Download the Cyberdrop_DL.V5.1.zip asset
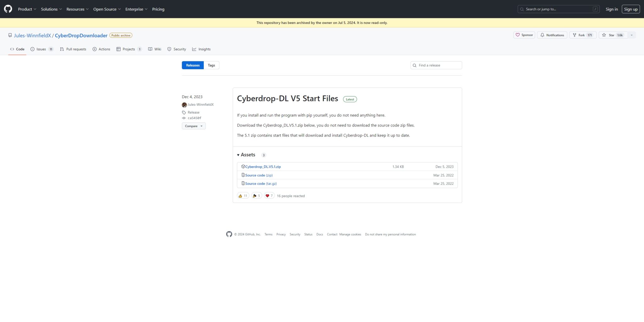The height and width of the screenshot is (322, 644). (263, 167)
